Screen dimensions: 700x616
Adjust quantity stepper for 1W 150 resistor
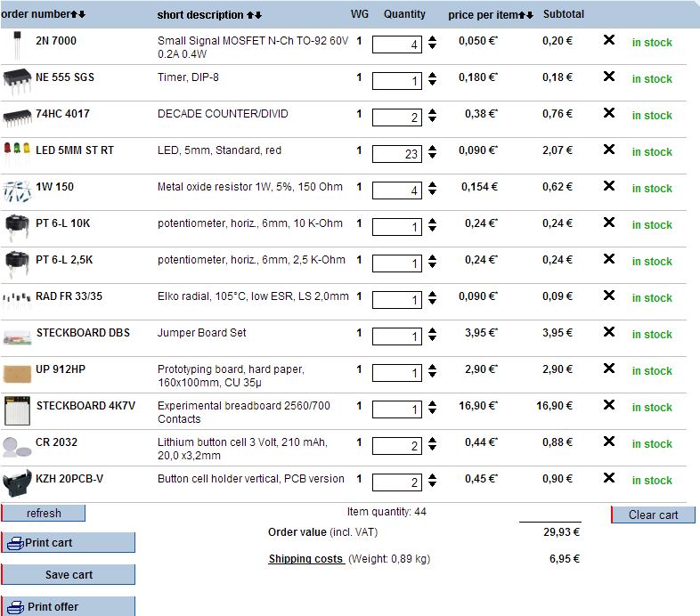pos(433,189)
